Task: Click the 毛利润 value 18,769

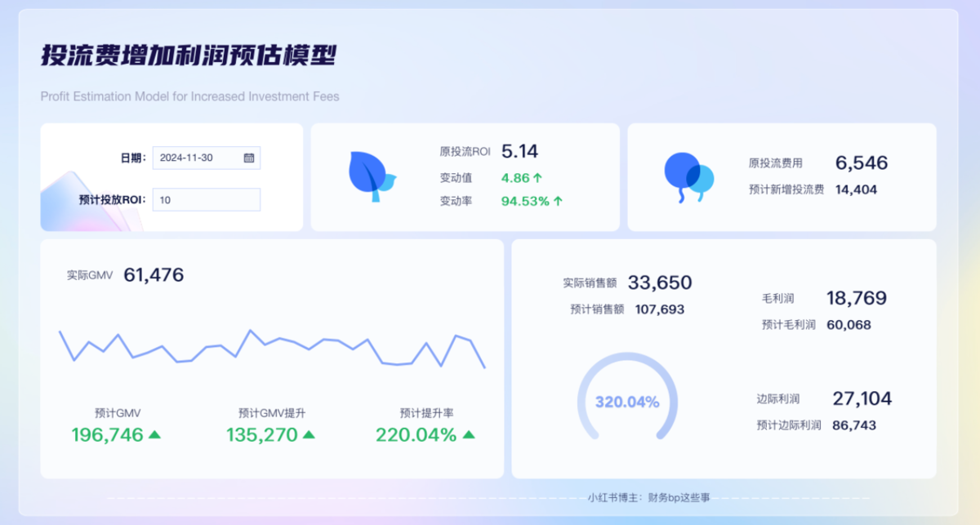Action: 856,298
